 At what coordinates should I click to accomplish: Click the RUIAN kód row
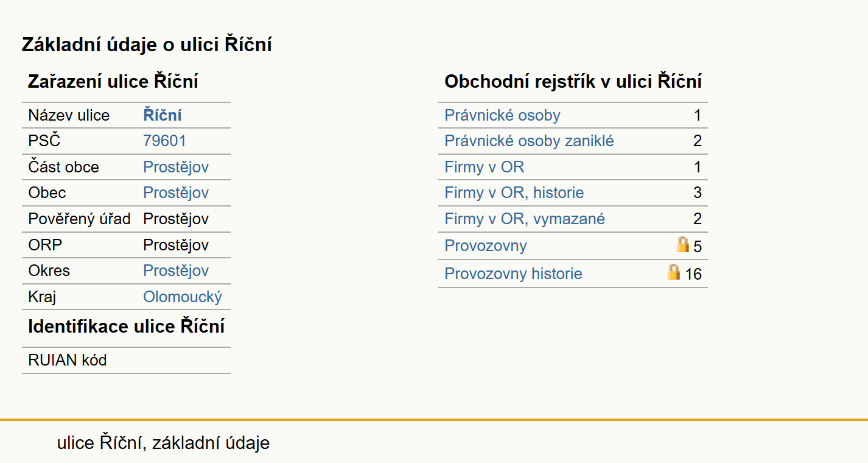pyautogui.click(x=126, y=360)
